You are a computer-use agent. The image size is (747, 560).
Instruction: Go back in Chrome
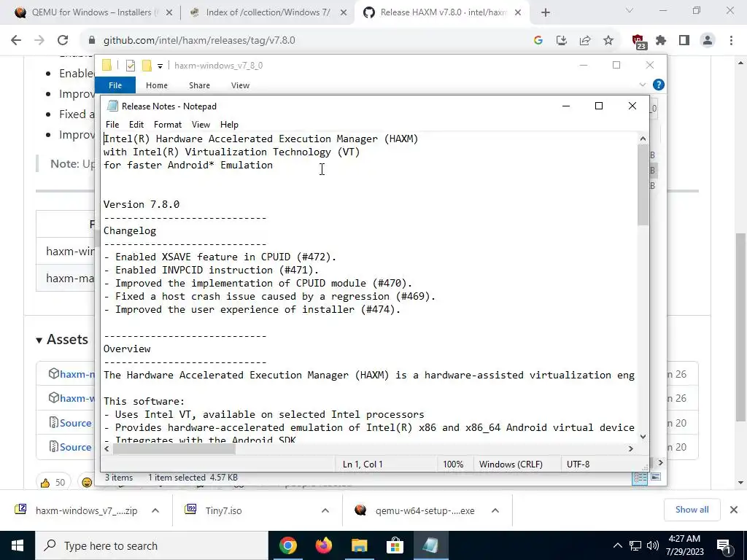[16, 41]
